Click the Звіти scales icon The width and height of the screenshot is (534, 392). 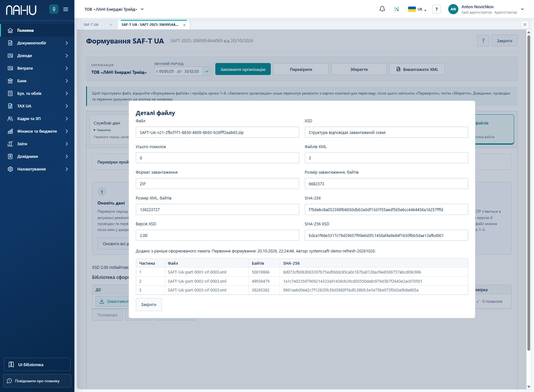(10, 144)
